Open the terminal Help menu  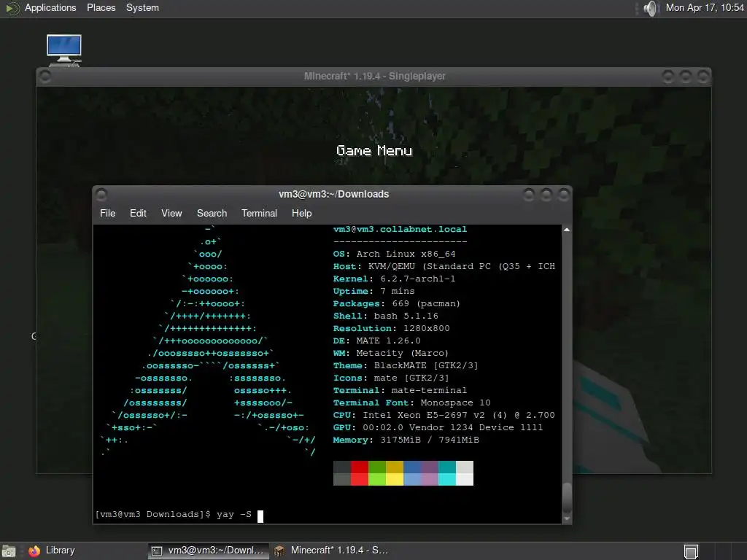coord(301,214)
